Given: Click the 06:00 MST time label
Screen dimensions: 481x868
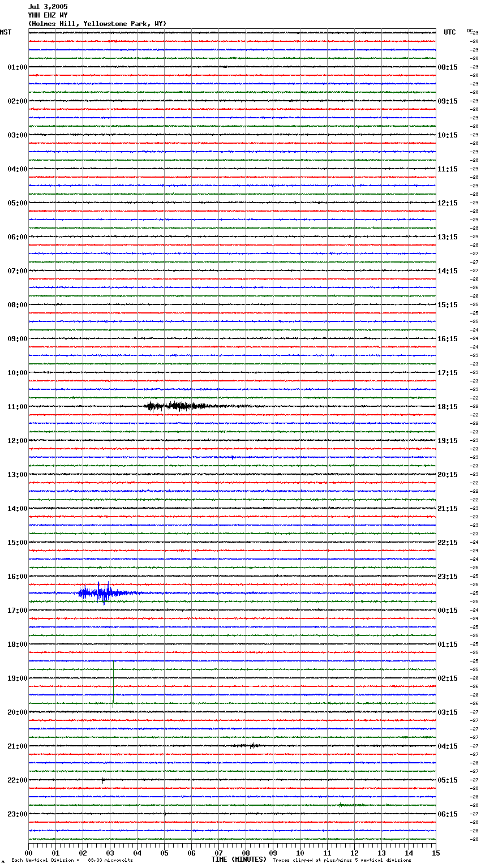Looking at the screenshot, I should [x=18, y=237].
